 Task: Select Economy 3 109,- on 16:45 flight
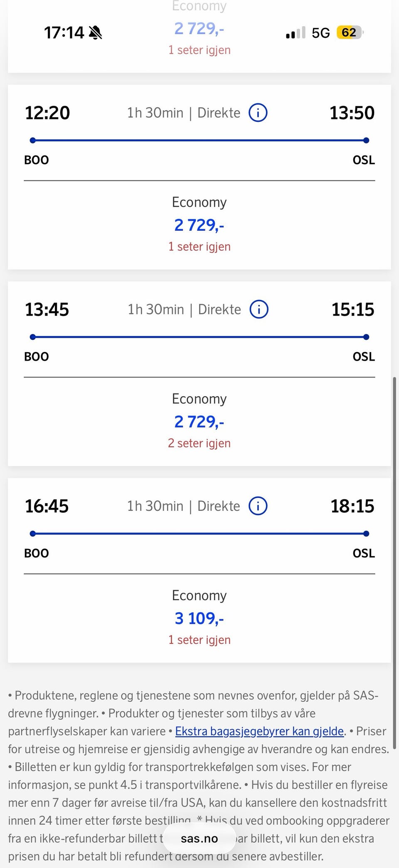click(x=199, y=618)
